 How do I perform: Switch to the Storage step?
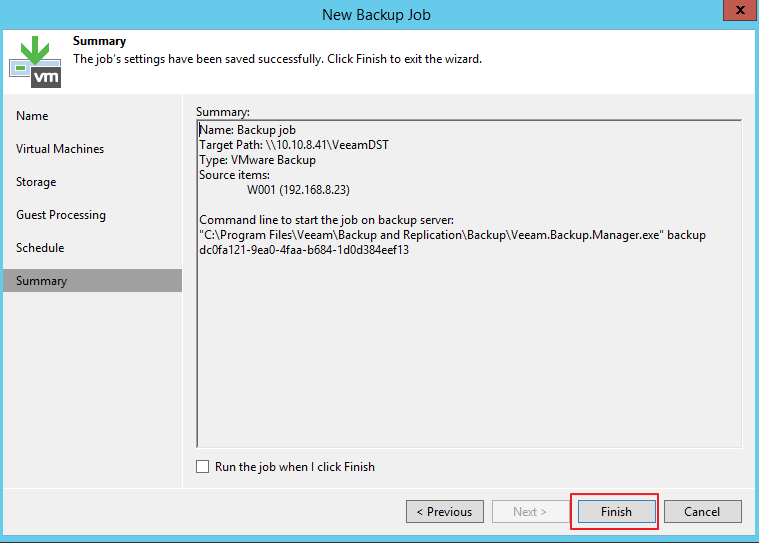[36, 182]
